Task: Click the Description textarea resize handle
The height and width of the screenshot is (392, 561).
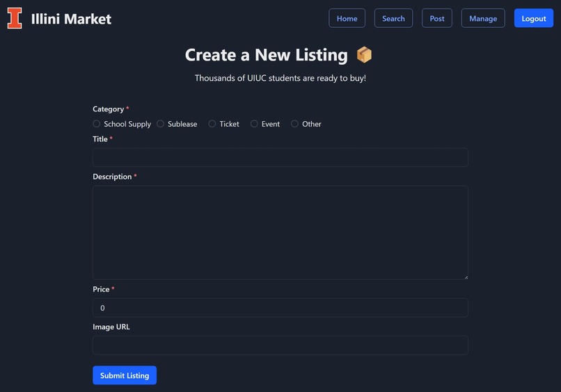Action: coord(466,277)
